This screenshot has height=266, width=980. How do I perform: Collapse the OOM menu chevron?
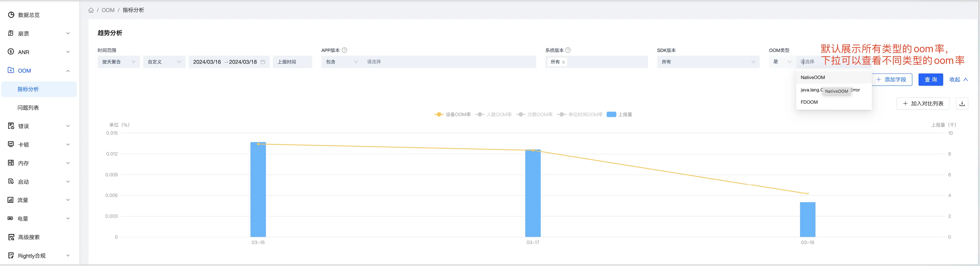(x=68, y=71)
